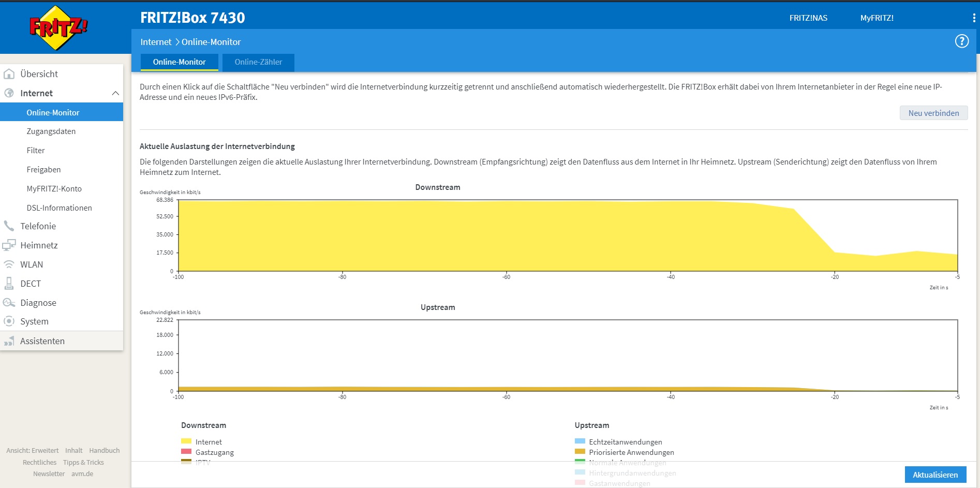Open the Tipps & Tricks link

(83, 463)
